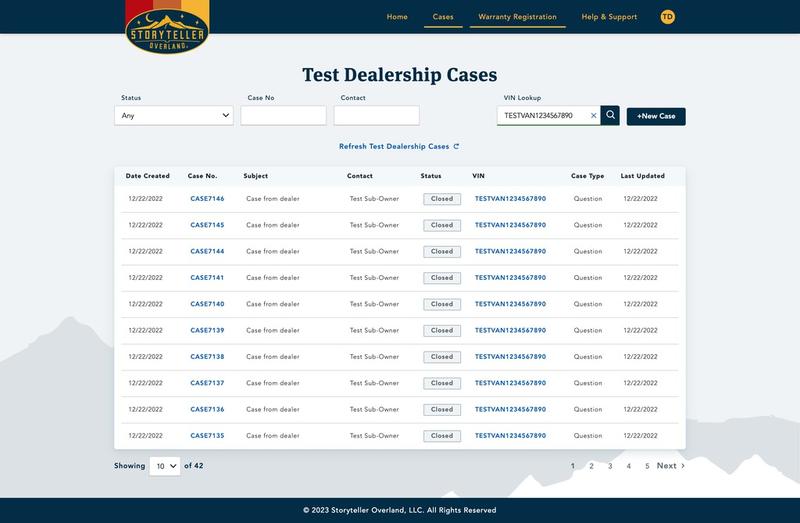Image resolution: width=800 pixels, height=523 pixels.
Task: Click Next to advance pagination
Action: tap(670, 466)
